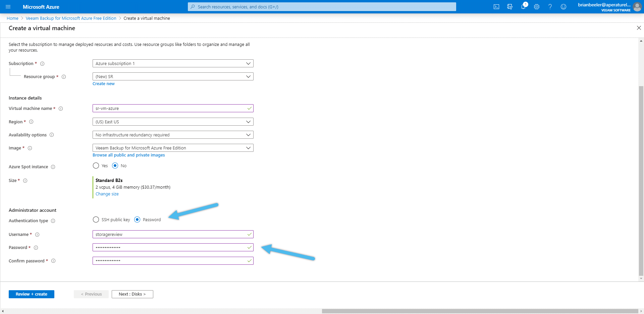Browse all public and private images

pos(129,155)
